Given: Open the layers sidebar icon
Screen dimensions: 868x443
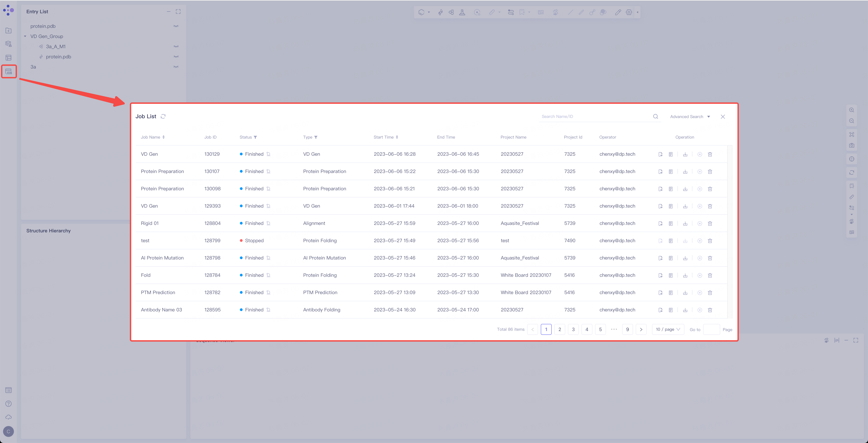Looking at the screenshot, I should click(9, 44).
